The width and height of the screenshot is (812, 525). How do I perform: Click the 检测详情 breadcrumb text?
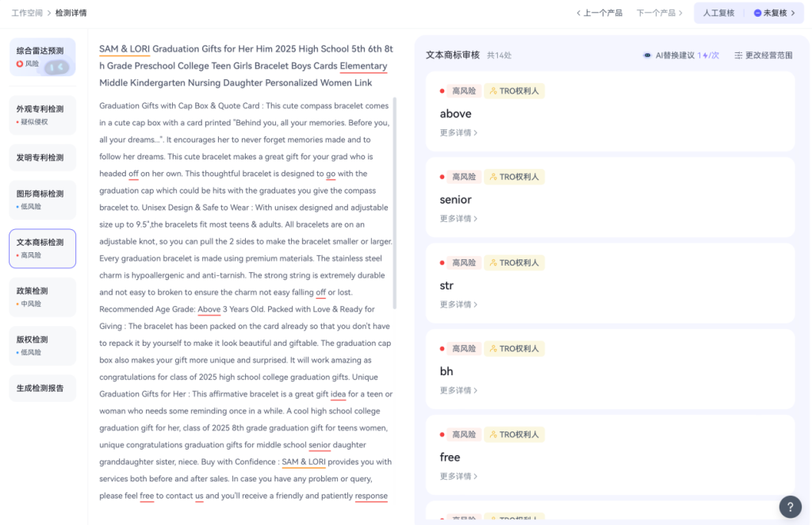(x=71, y=13)
